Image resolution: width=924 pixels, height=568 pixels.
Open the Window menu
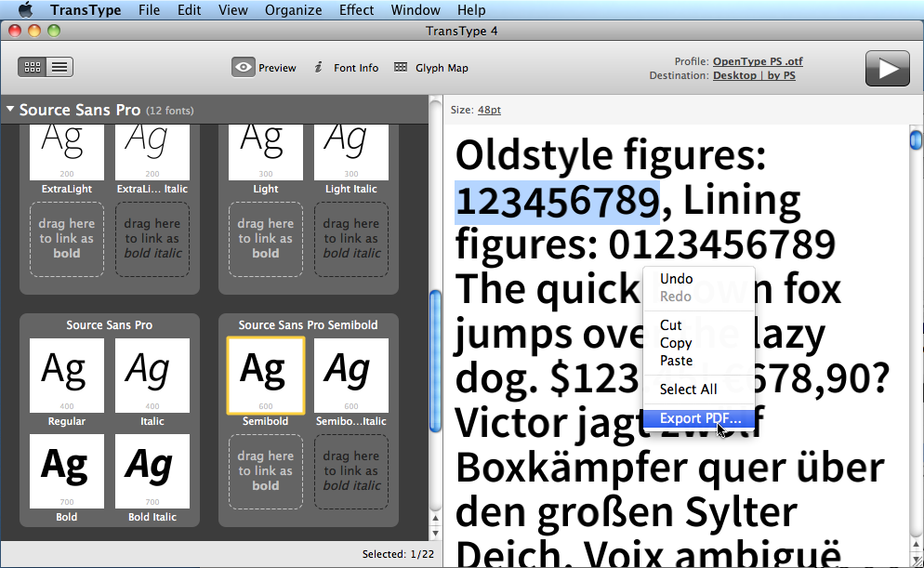tap(416, 10)
